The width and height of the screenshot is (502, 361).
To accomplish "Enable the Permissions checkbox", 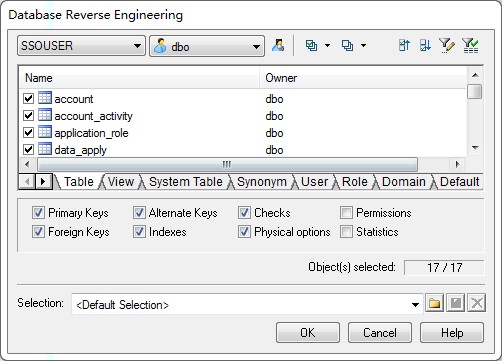I will [x=346, y=213].
